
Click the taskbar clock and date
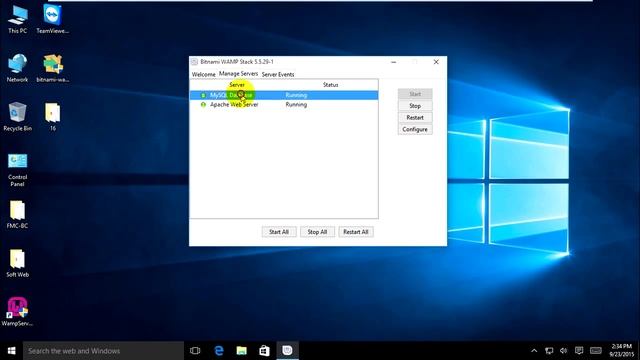click(x=621, y=351)
